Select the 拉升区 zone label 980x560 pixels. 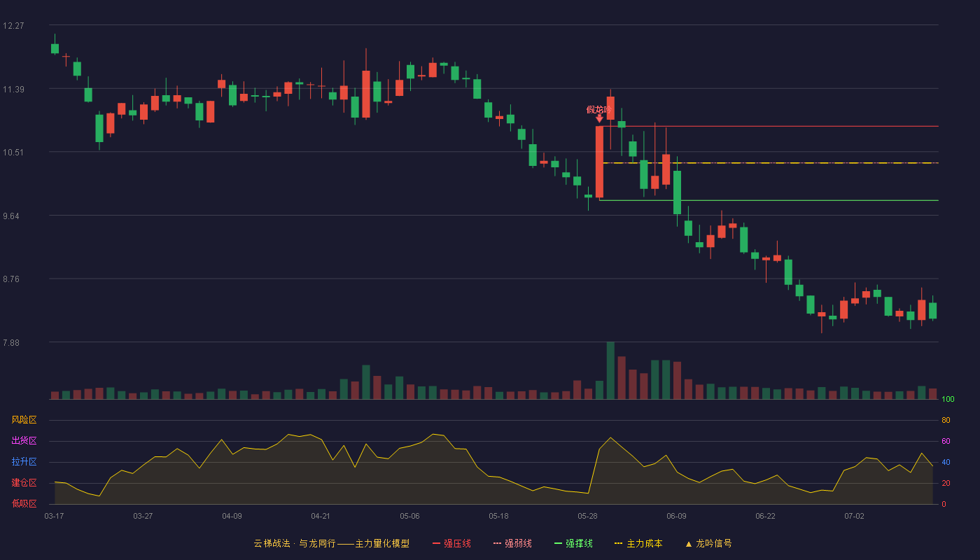24,462
